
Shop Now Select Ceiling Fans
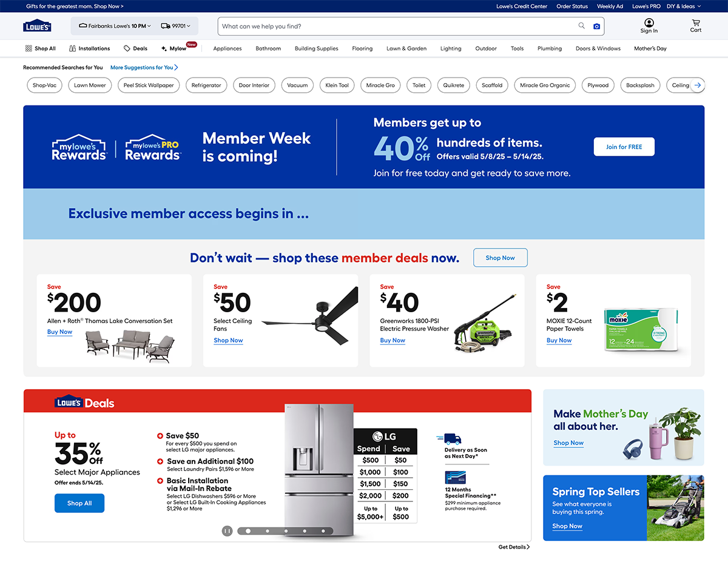228,341
